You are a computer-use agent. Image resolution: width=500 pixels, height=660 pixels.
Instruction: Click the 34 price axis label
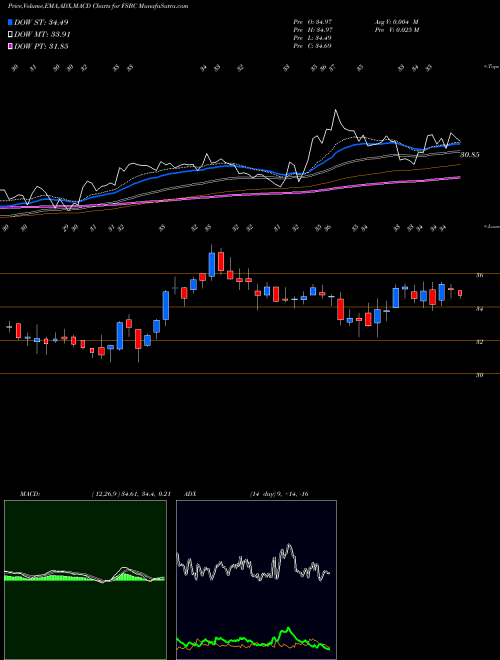tap(479, 309)
